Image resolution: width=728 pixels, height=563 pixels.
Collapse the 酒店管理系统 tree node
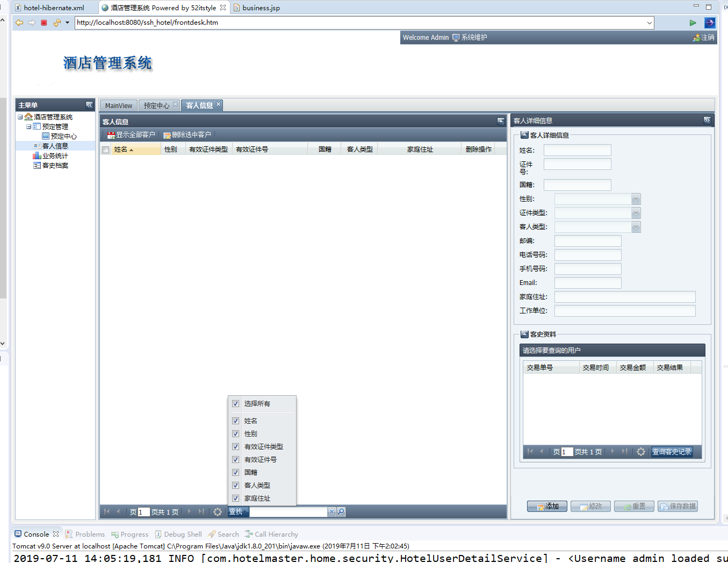[x=20, y=117]
